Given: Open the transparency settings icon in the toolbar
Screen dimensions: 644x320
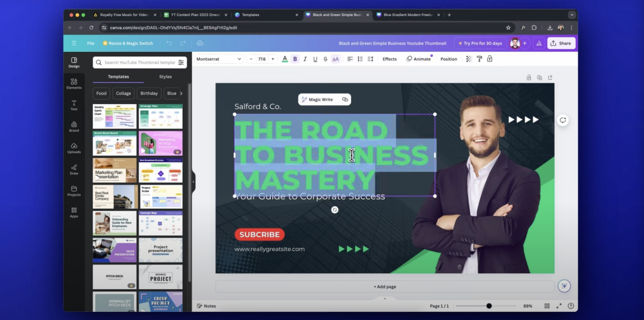Looking at the screenshot, I should (468, 59).
